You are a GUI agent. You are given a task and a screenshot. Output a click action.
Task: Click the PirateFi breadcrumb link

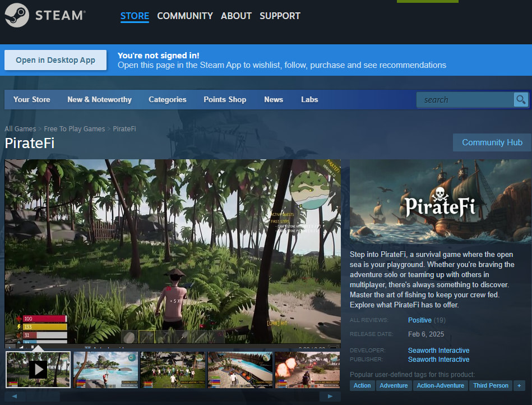tap(124, 128)
